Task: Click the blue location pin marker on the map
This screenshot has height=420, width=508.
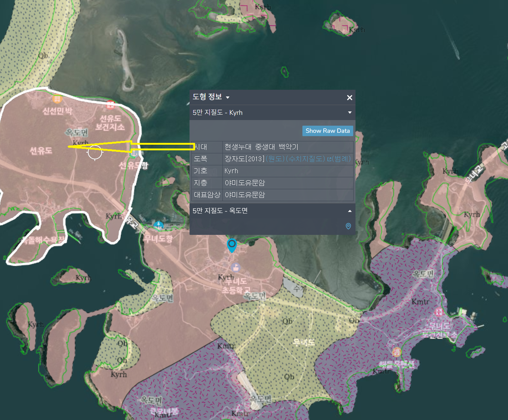Action: coord(232,245)
